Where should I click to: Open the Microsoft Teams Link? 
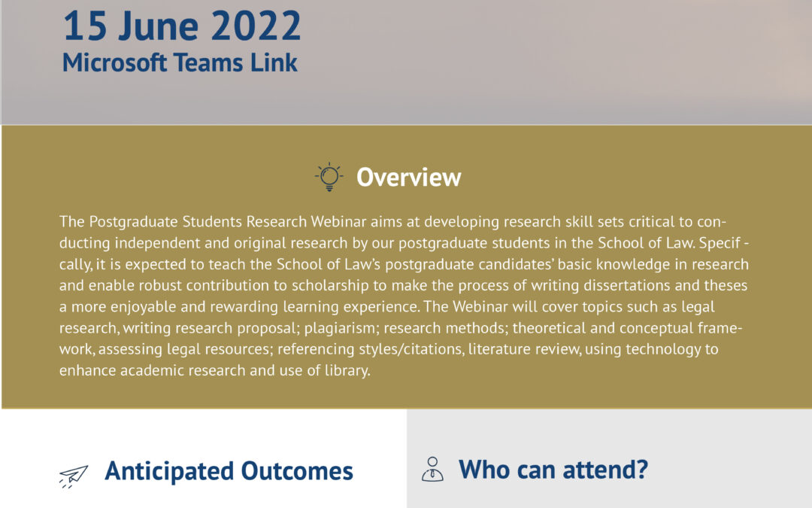coord(180,62)
